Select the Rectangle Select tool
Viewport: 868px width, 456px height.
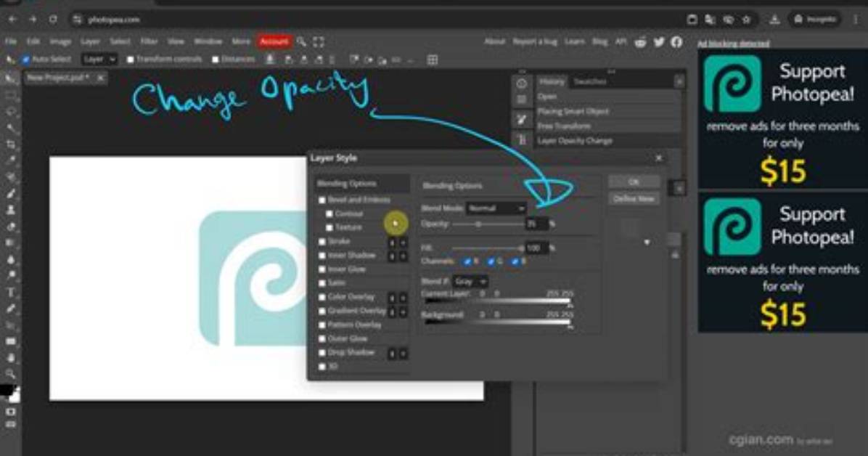[x=10, y=95]
